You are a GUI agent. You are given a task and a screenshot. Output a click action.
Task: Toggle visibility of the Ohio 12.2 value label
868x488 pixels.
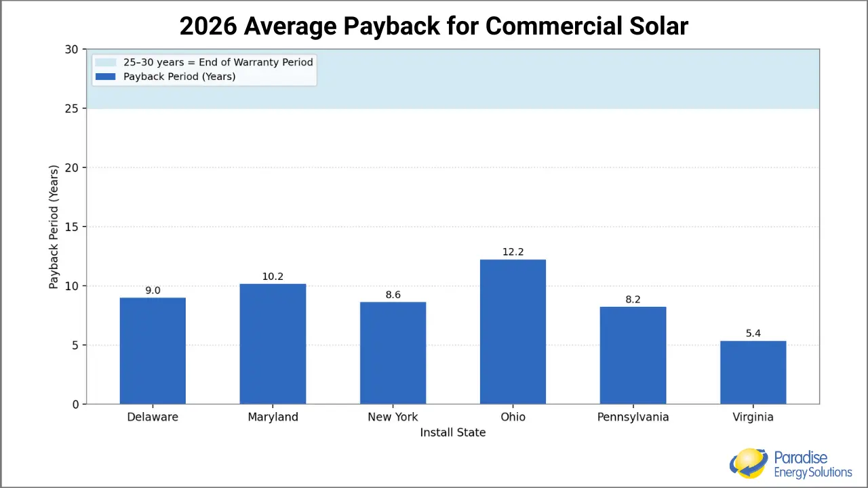pyautogui.click(x=513, y=251)
